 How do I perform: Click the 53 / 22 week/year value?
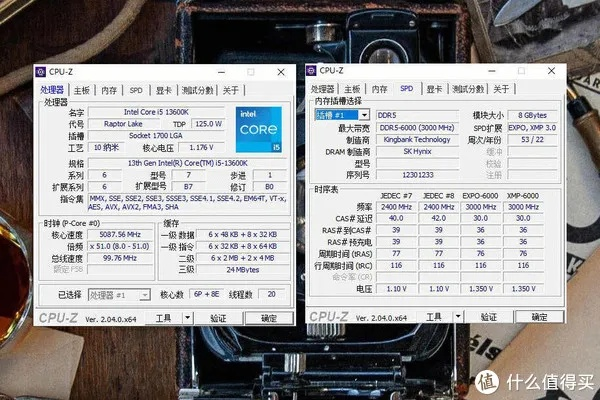coord(532,140)
